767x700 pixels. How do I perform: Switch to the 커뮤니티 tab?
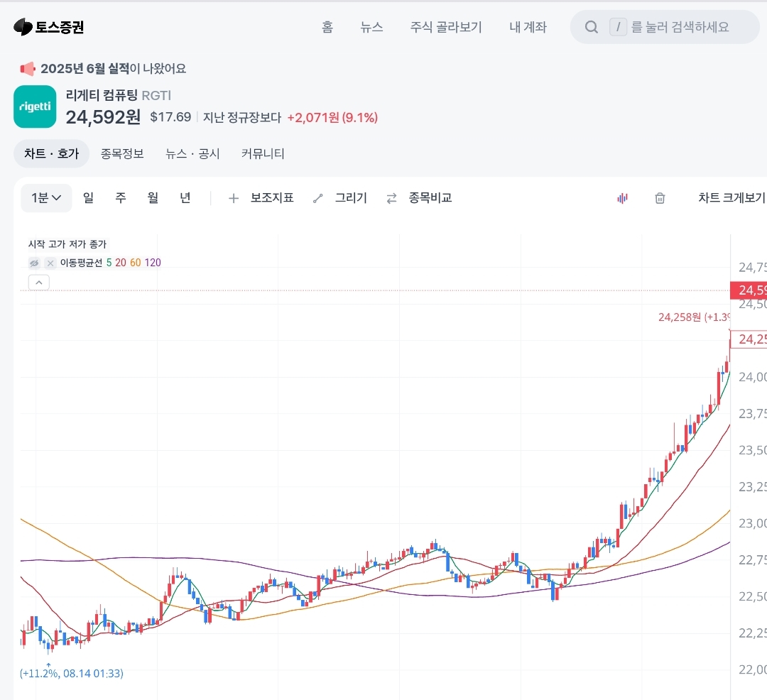pos(263,153)
